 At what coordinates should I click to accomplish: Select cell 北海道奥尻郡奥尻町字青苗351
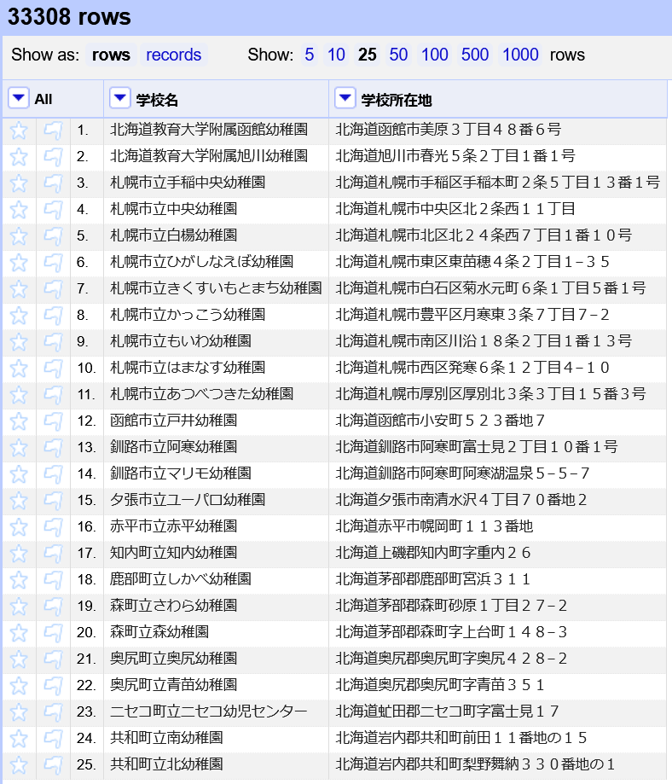pyautogui.click(x=497, y=687)
